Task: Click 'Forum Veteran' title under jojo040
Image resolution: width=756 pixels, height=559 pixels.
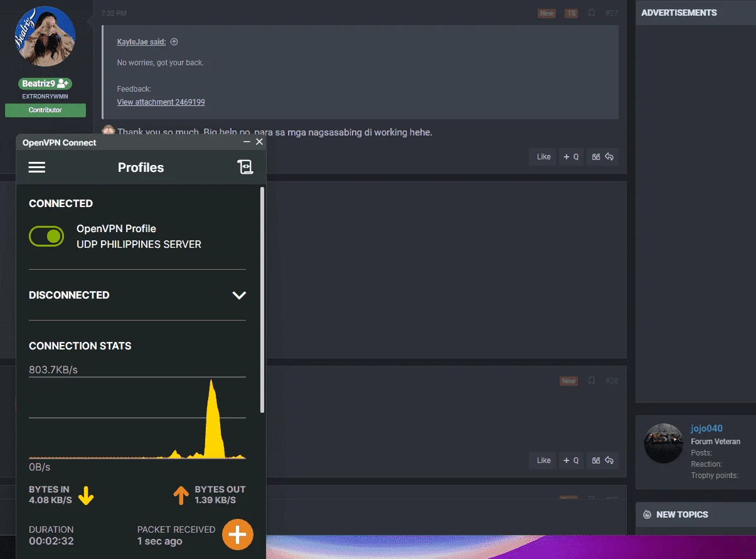Action: (x=715, y=442)
